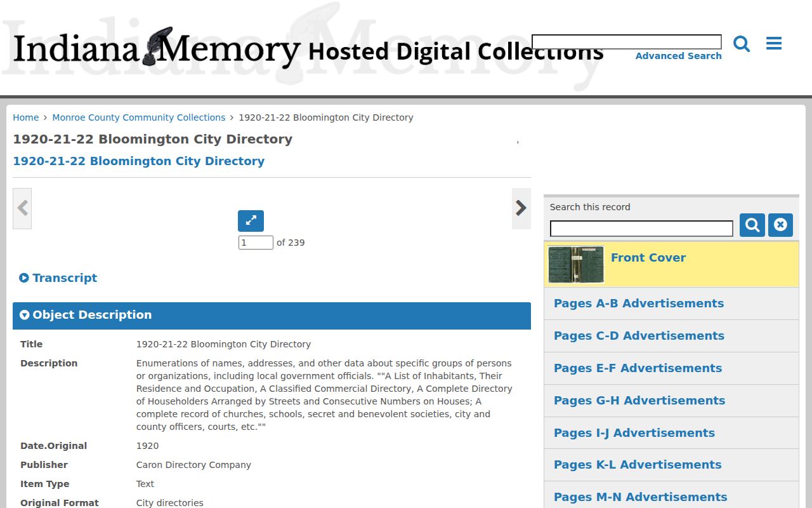This screenshot has width=812, height=508.
Task: Click the Indiana Memory logo
Action: (x=157, y=48)
